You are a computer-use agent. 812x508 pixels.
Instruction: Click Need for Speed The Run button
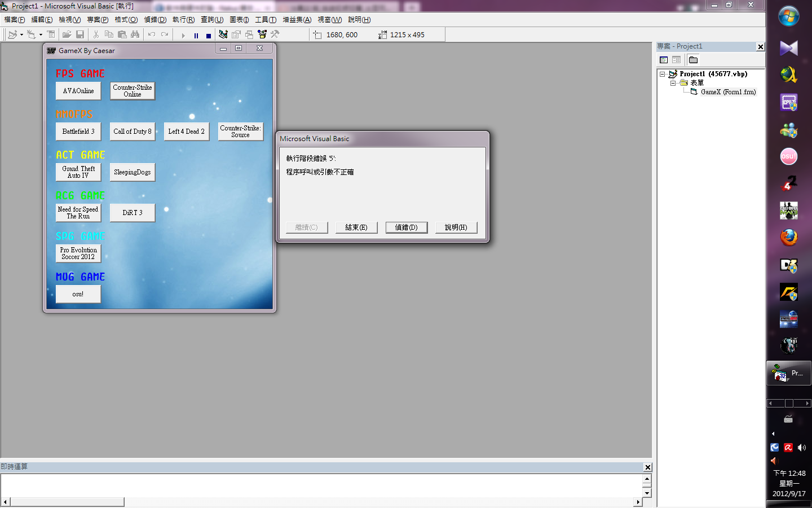click(78, 213)
